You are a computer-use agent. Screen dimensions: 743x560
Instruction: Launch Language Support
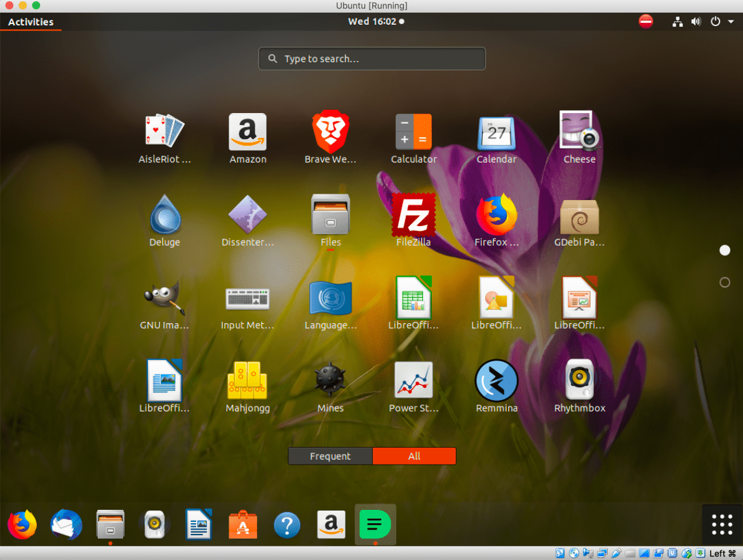click(x=330, y=303)
